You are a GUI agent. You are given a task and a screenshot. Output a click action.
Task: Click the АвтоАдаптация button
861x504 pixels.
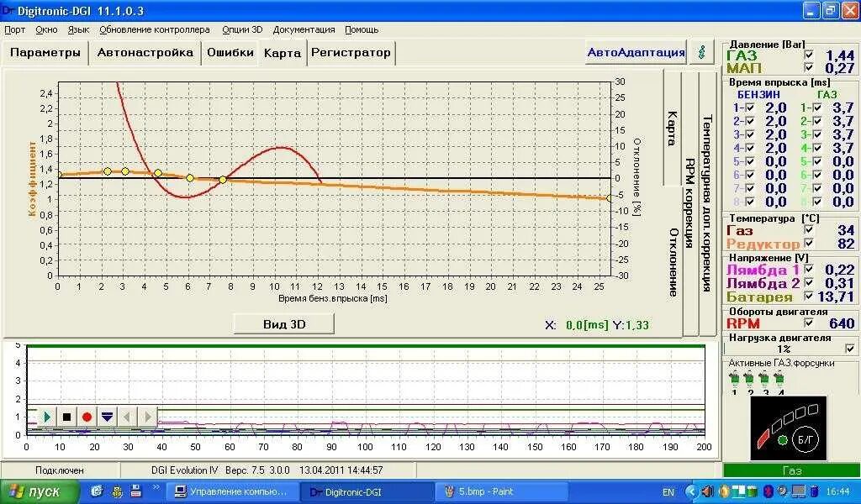coord(636,52)
